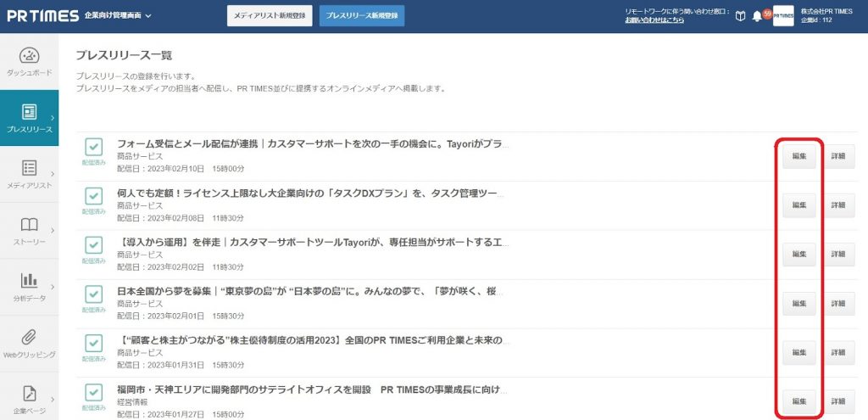
Task: Click 詳細 for the 福岡市・天神エリア release
Action: (x=838, y=401)
